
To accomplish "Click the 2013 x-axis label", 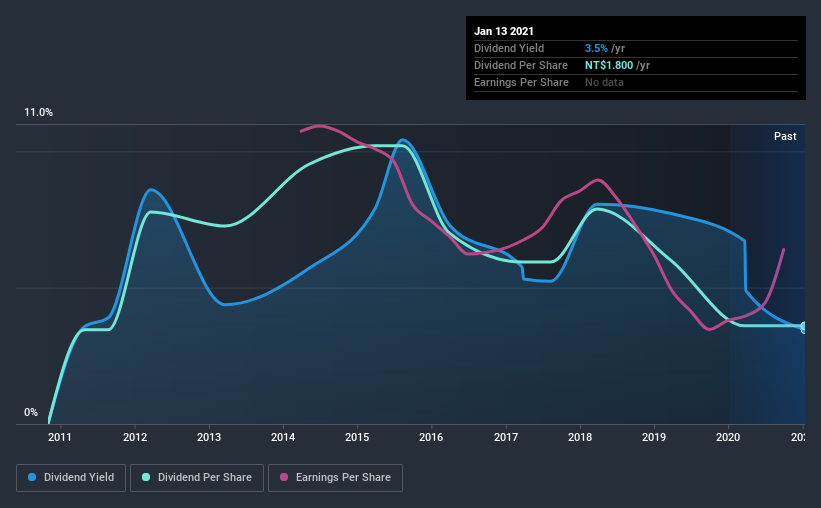I will point(209,437).
